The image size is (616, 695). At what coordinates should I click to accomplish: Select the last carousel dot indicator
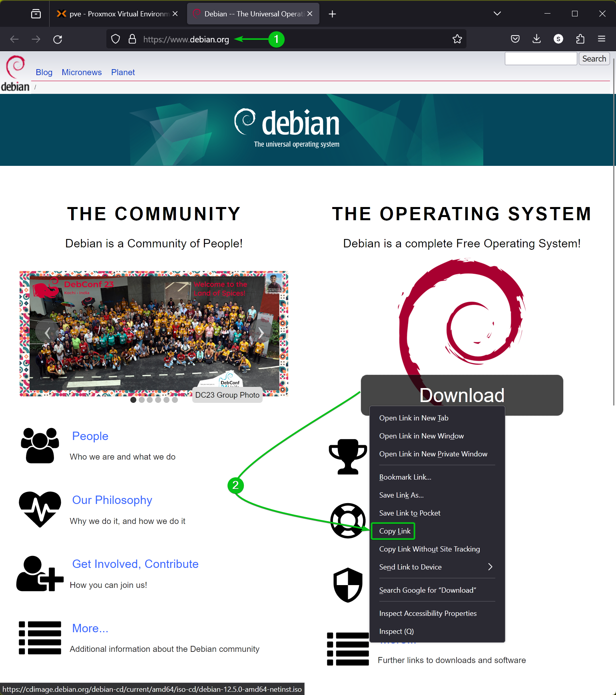coord(175,400)
